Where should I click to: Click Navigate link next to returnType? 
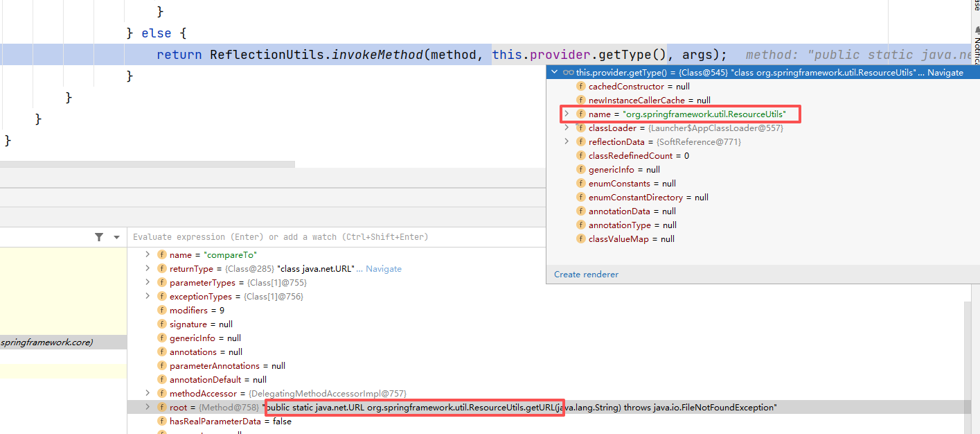click(x=383, y=269)
